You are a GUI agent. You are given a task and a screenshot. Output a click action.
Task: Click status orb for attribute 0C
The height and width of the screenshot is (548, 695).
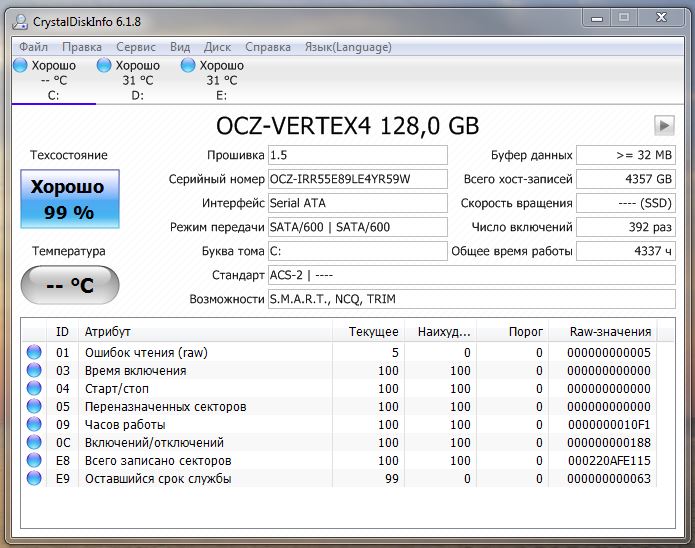(x=34, y=442)
